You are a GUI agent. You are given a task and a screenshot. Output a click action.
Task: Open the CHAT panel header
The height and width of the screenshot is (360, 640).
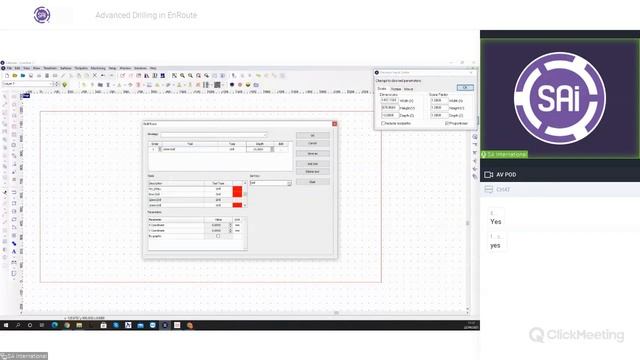(x=560, y=189)
